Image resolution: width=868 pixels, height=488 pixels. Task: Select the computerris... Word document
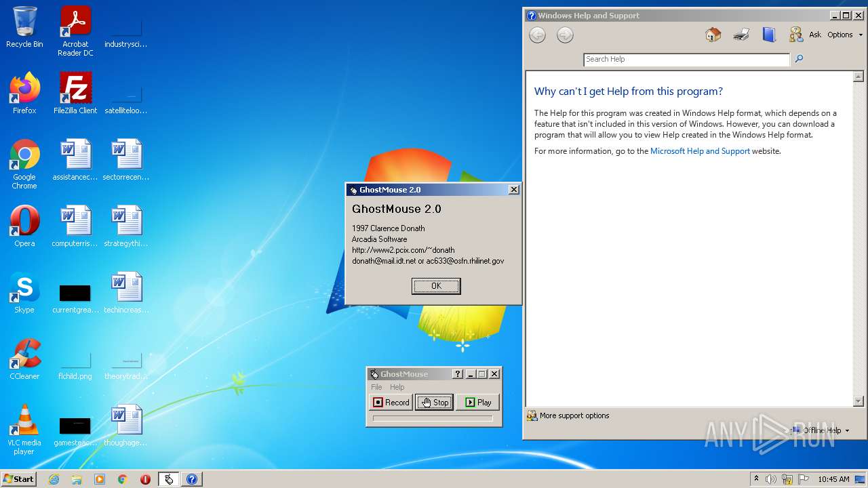[75, 226]
